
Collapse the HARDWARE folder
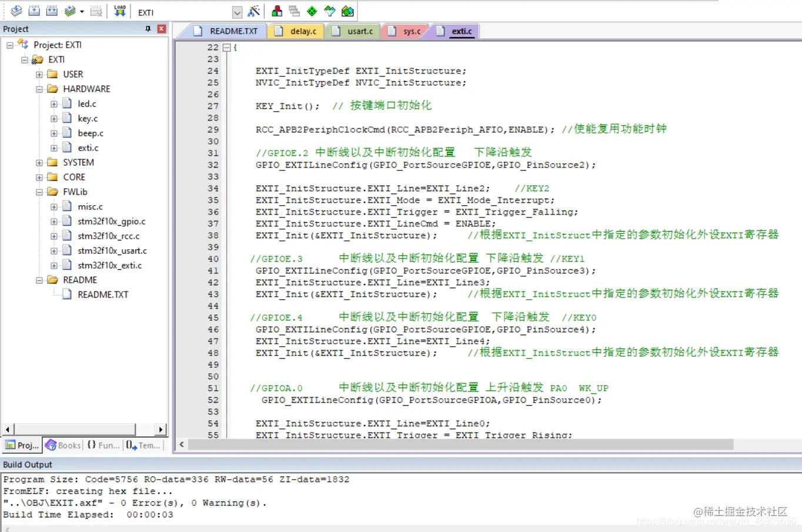click(39, 89)
